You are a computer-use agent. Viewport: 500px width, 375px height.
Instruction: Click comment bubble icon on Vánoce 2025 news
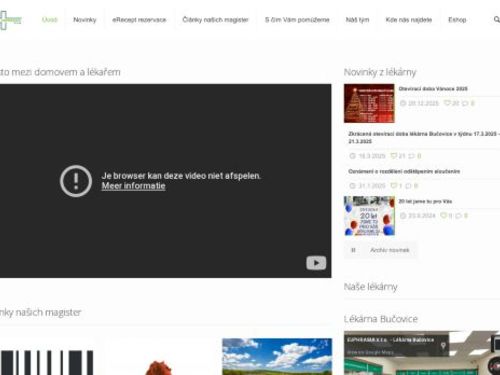pyautogui.click(x=465, y=103)
